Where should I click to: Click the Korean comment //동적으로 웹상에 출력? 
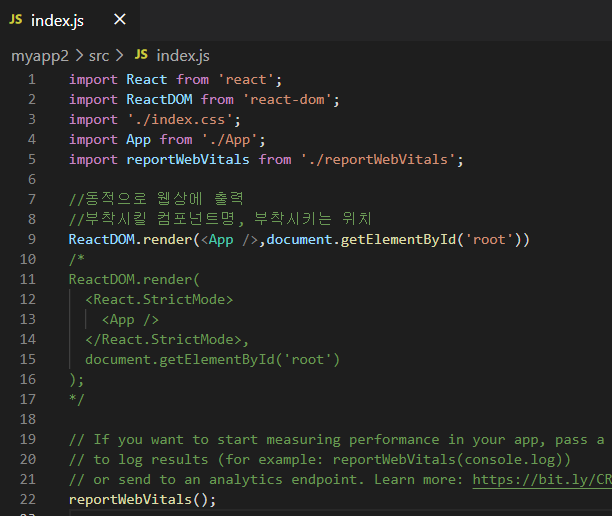156,199
